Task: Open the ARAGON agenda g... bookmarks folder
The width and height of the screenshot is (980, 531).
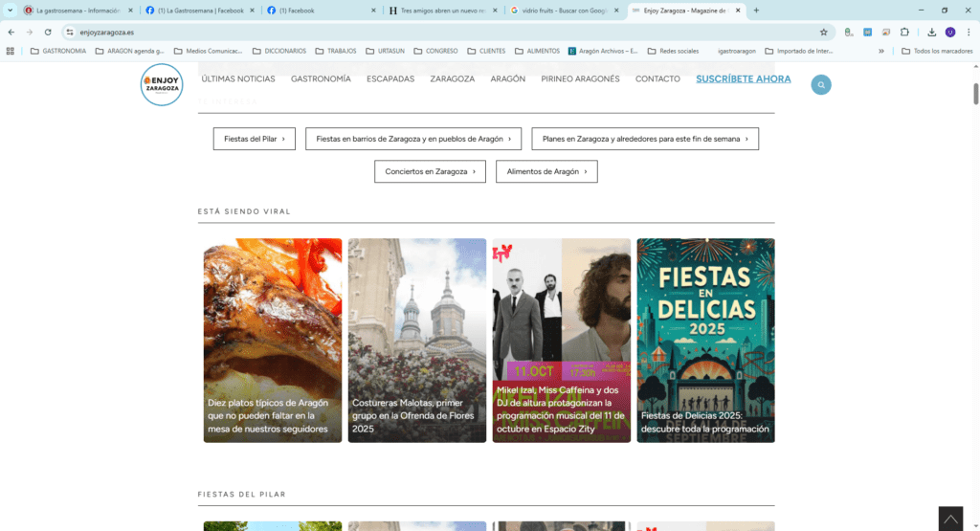Action: [129, 51]
